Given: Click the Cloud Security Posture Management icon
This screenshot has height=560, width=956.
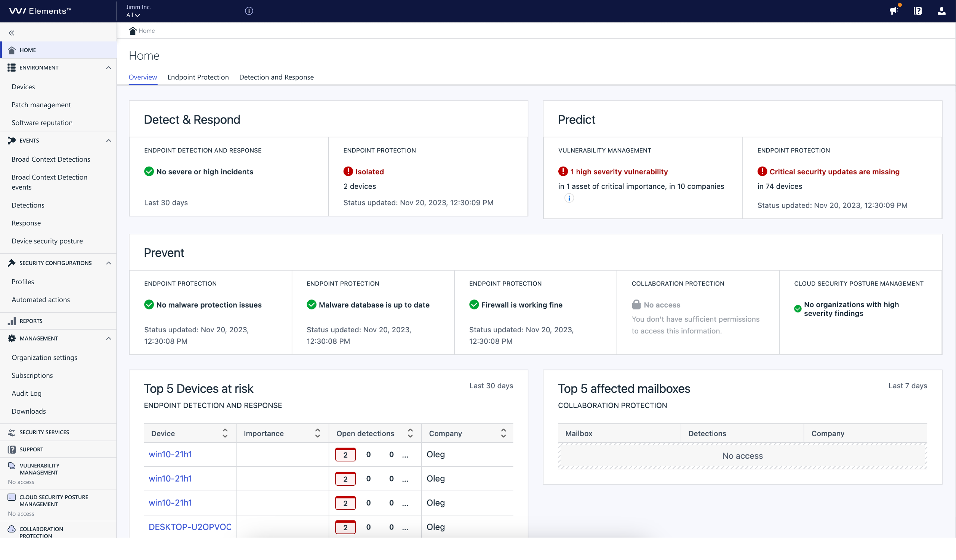Looking at the screenshot, I should point(12,497).
